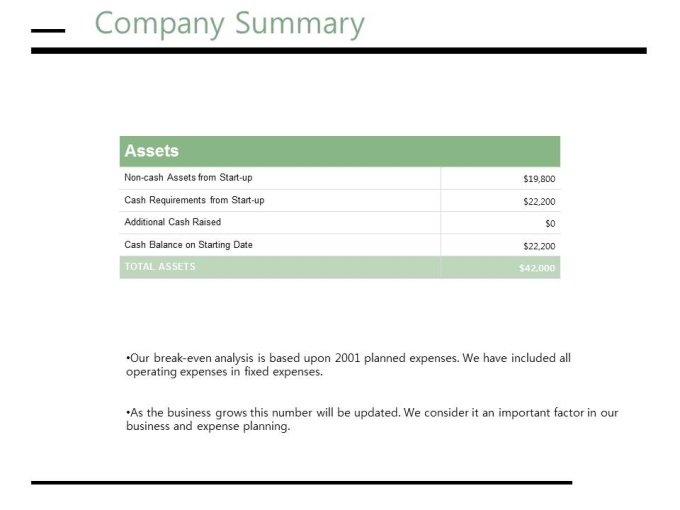Viewport: 680px width, 510px height.
Task: Select the Cash Balance $22,200 value
Action: pyautogui.click(x=539, y=246)
